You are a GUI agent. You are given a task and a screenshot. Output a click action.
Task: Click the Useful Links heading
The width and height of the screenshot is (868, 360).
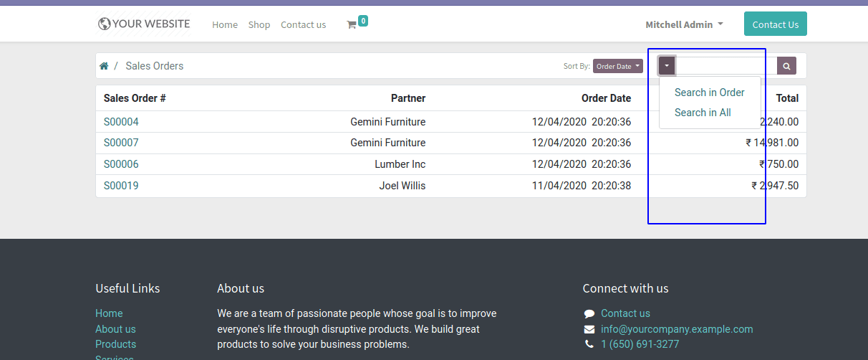pos(127,288)
